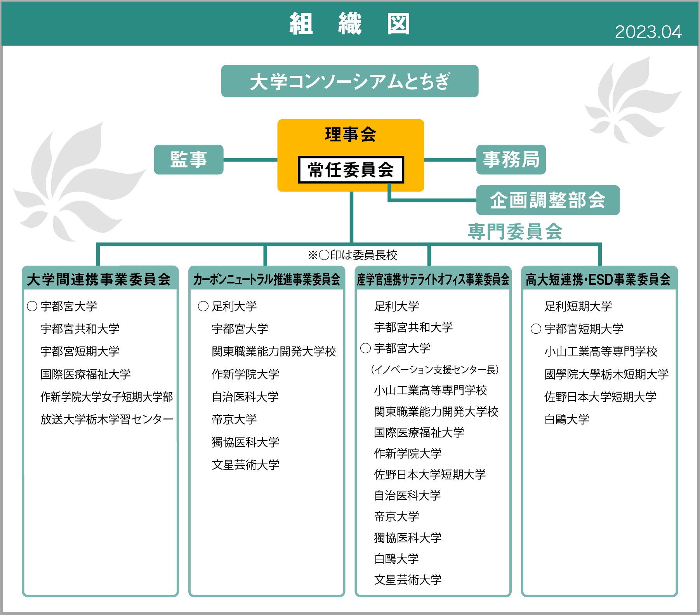Image resolution: width=700 pixels, height=615 pixels.
Task: Click 宇都宮短期大学 in 高大短連携 list
Action: pos(584,329)
